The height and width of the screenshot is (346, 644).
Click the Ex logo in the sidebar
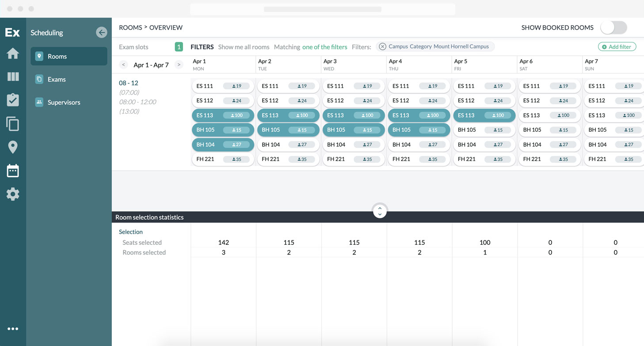tap(12, 32)
